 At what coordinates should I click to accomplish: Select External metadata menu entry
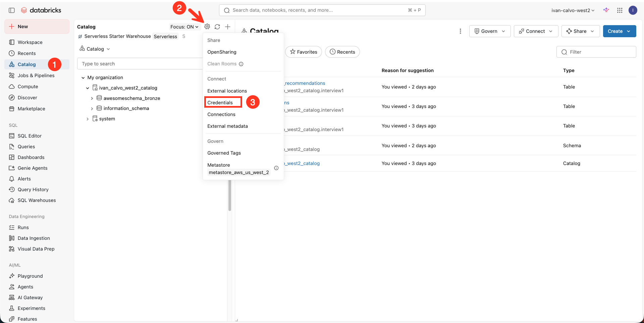tap(227, 126)
